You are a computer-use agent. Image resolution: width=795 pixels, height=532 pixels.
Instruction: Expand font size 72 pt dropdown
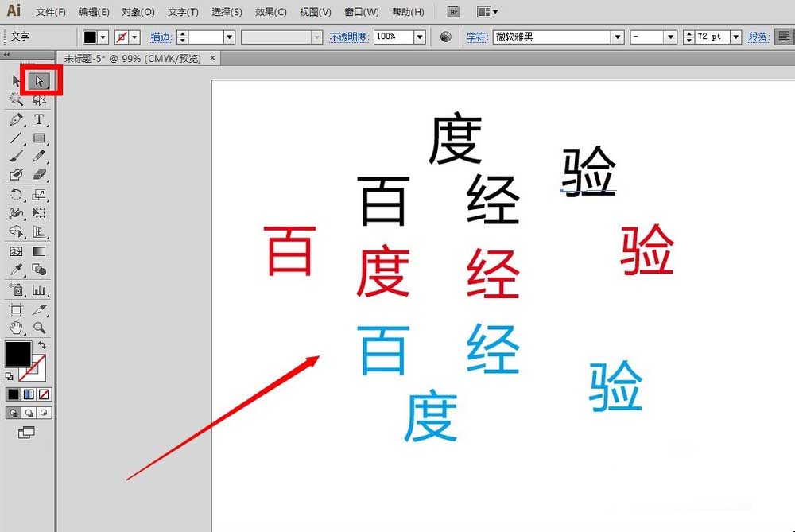click(x=736, y=37)
